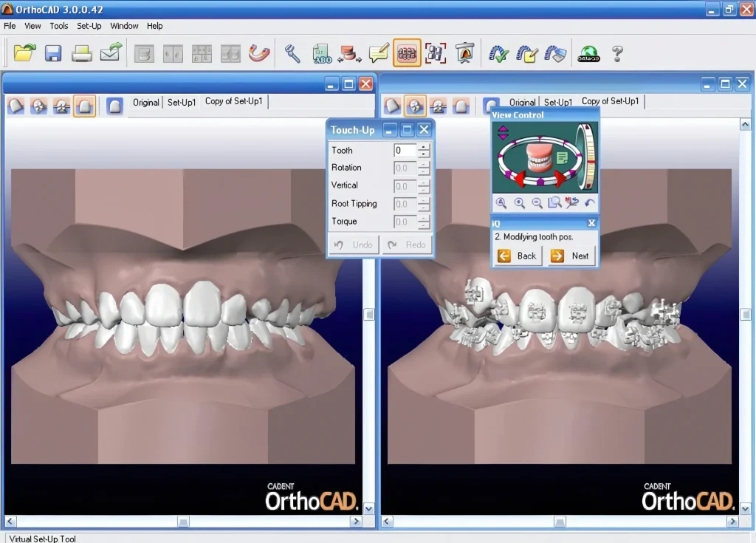Switch to the Set-Up1 tab in left pane
756x543 pixels.
click(182, 103)
